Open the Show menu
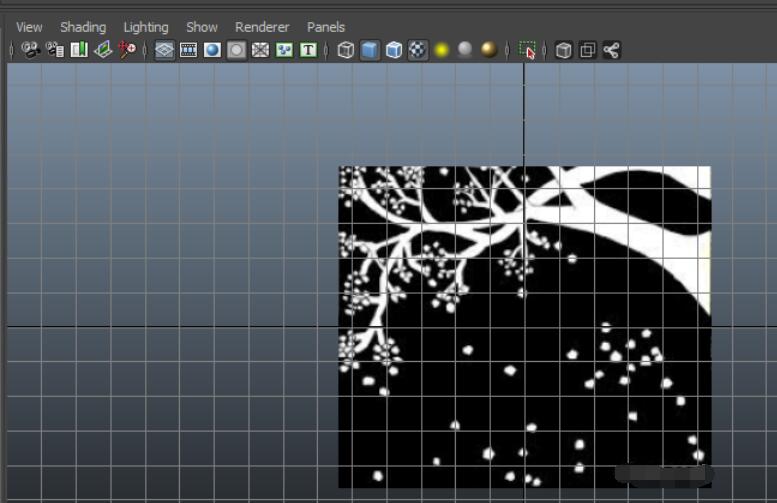Image resolution: width=777 pixels, height=503 pixels. point(202,27)
